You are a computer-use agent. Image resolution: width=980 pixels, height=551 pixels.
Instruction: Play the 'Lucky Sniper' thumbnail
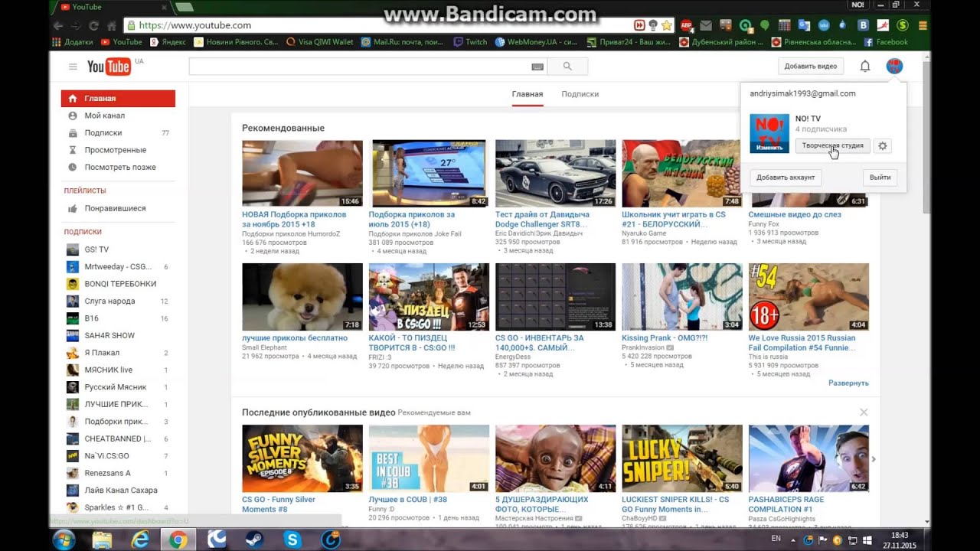click(x=682, y=458)
